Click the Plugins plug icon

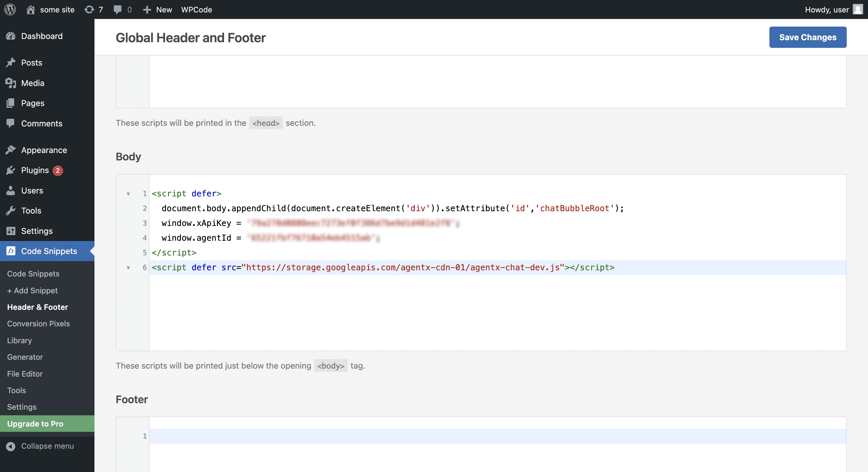(x=11, y=170)
